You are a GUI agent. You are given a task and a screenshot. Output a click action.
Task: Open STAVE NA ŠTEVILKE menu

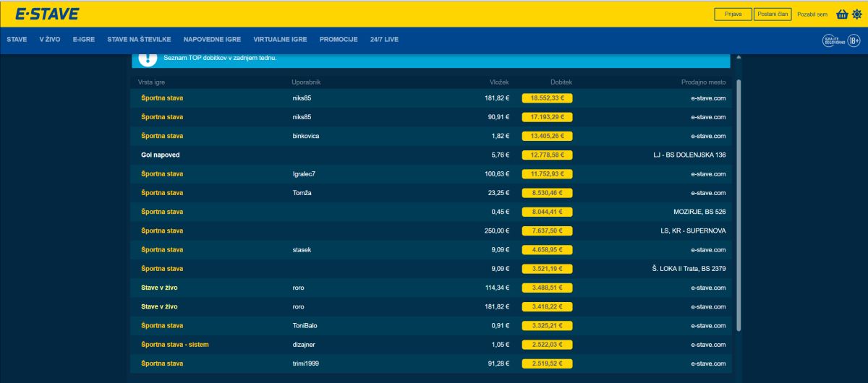(x=139, y=40)
